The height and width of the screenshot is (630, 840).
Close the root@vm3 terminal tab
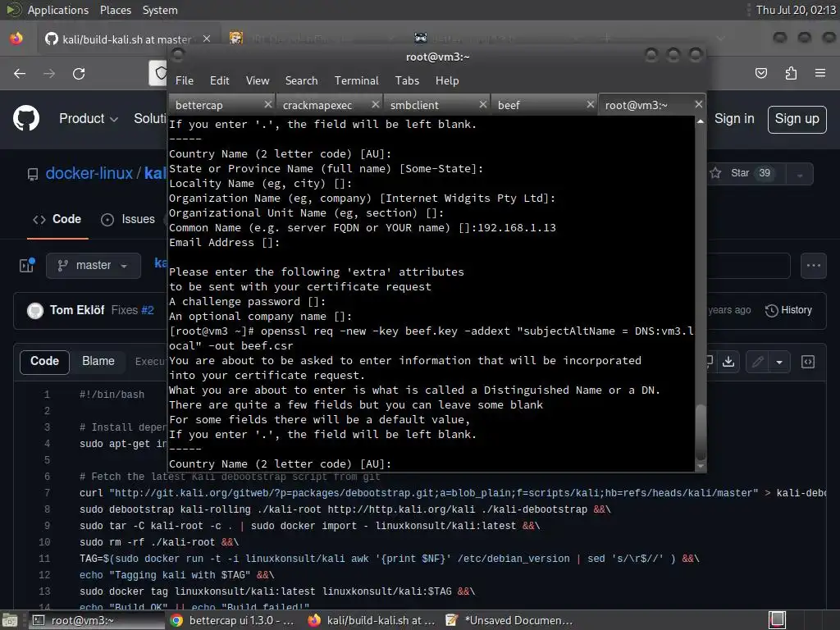point(698,104)
